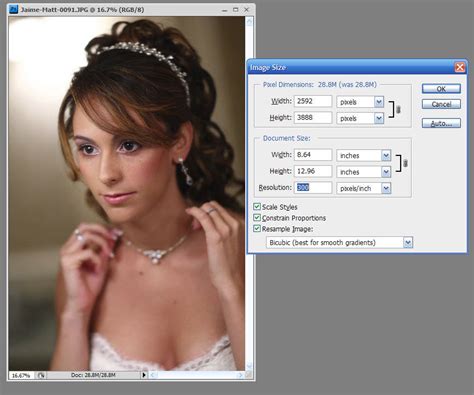Click the Resolution input field
The height and width of the screenshot is (395, 474).
point(313,188)
